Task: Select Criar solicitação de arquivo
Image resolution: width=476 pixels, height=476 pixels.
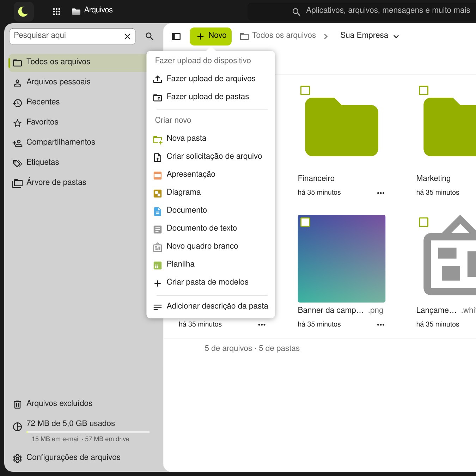Action: click(210, 157)
